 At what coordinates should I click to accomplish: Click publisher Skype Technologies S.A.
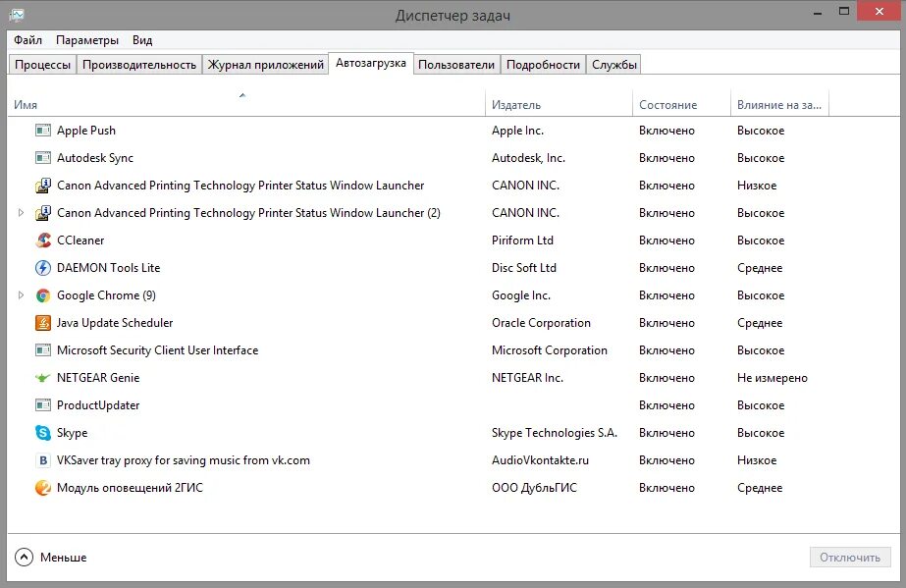(555, 433)
